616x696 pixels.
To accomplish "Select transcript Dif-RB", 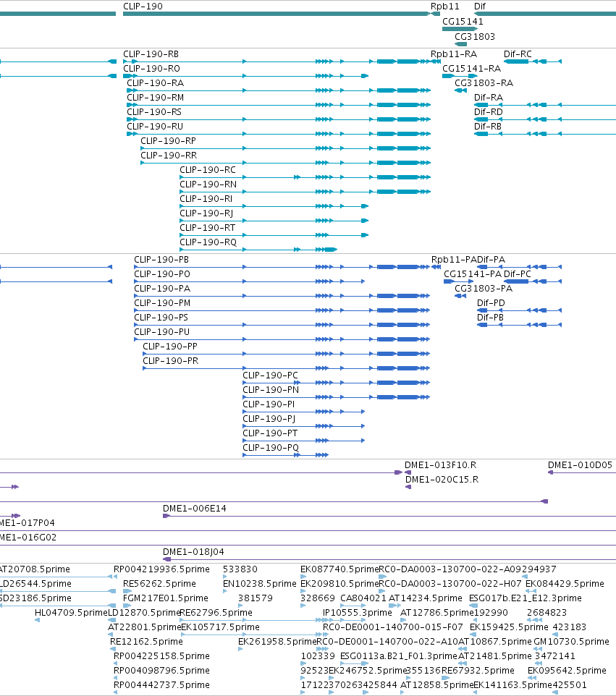I will [x=487, y=127].
